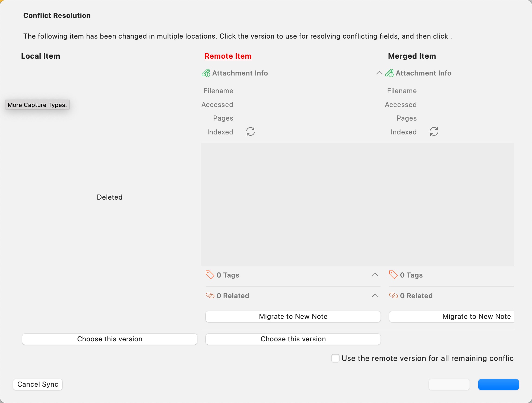Choose this version for Local Item
This screenshot has height=403, width=532.
coord(110,339)
